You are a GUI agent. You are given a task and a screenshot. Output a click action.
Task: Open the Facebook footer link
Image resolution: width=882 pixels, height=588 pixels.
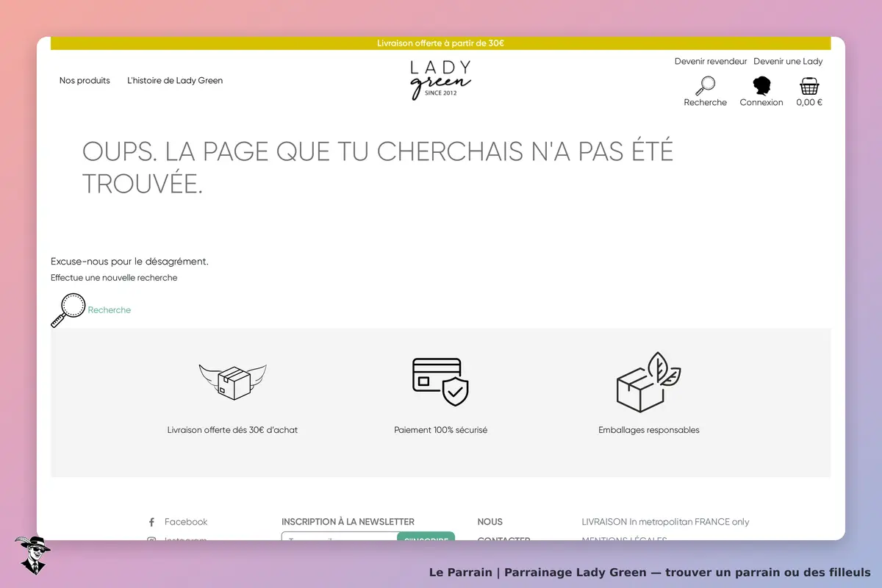[x=186, y=522]
